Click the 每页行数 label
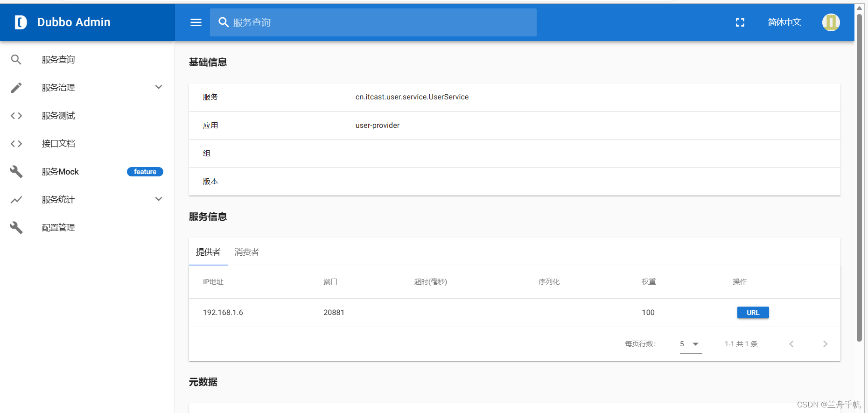 tap(640, 344)
